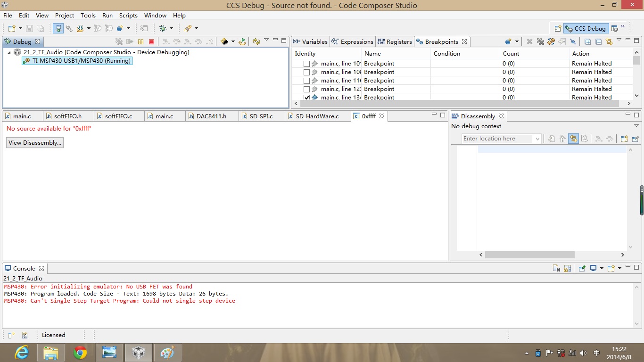
Task: Open the Project menu
Action: pyautogui.click(x=65, y=16)
